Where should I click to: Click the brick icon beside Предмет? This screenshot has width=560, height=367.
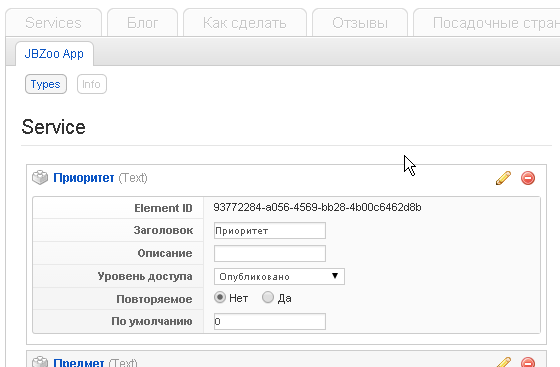pos(40,362)
